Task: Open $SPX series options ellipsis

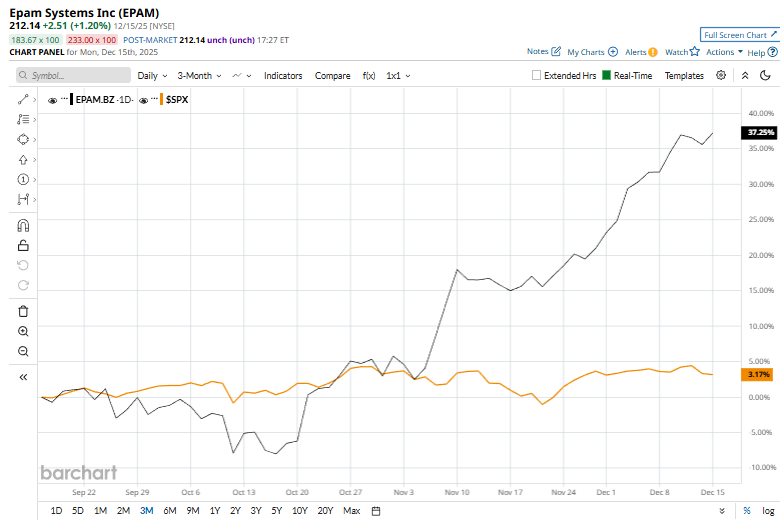Action: (154, 99)
